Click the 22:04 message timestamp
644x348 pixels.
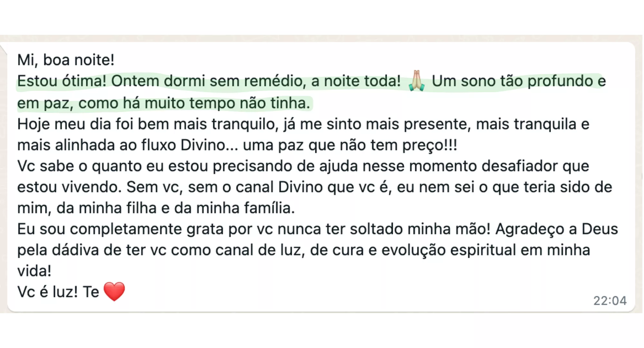(x=610, y=301)
